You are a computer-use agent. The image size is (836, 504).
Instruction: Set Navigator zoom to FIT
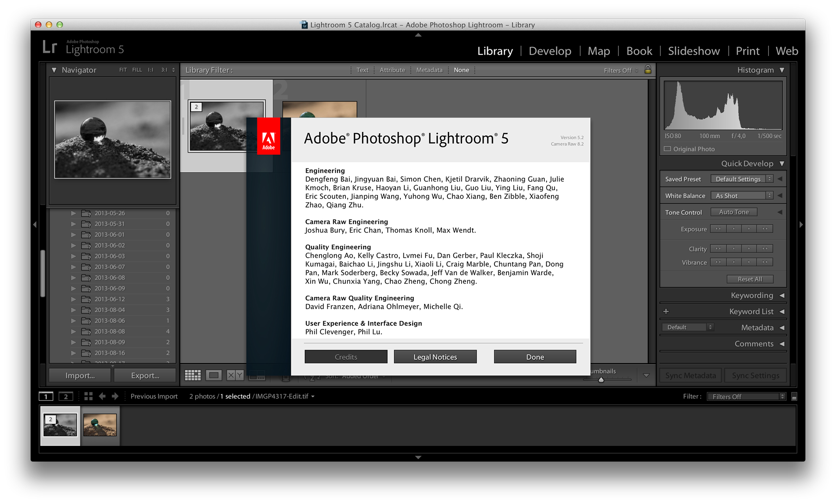123,70
